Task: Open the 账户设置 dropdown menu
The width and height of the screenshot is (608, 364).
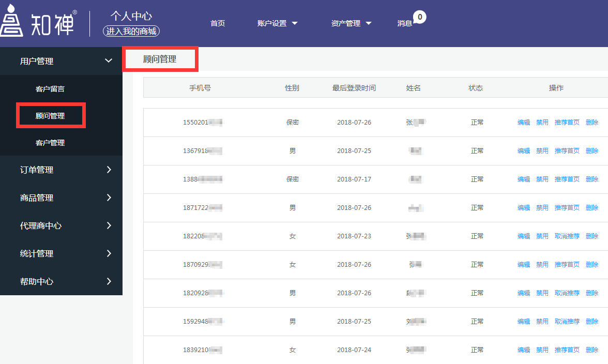Action: point(277,23)
